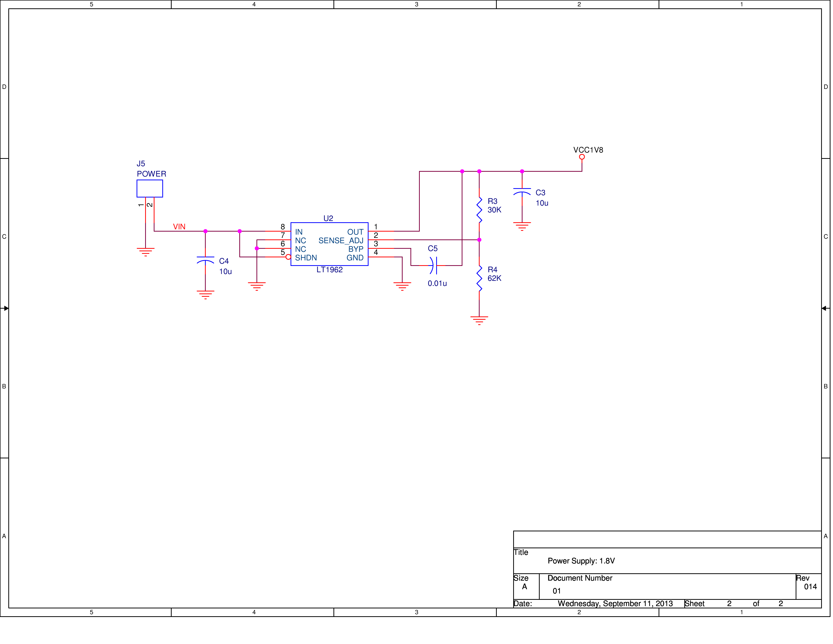This screenshot has width=833, height=644.
Task: Click ground symbol below J5 pin 1
Action: [145, 252]
